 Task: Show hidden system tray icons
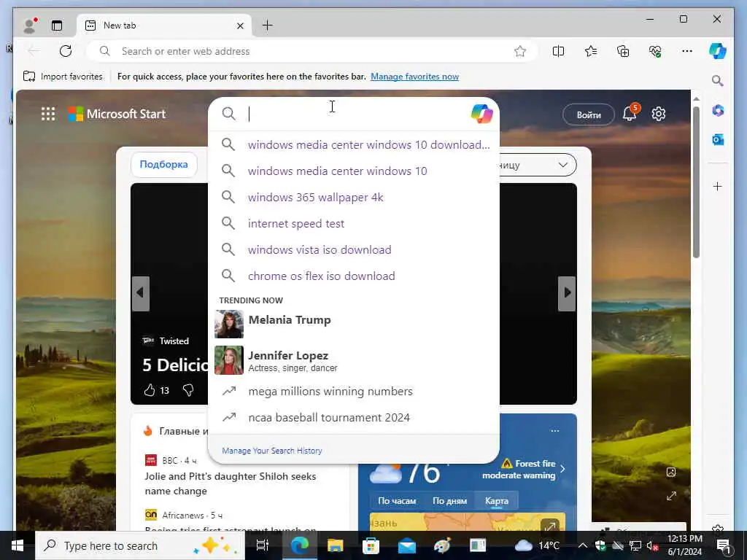click(x=582, y=545)
